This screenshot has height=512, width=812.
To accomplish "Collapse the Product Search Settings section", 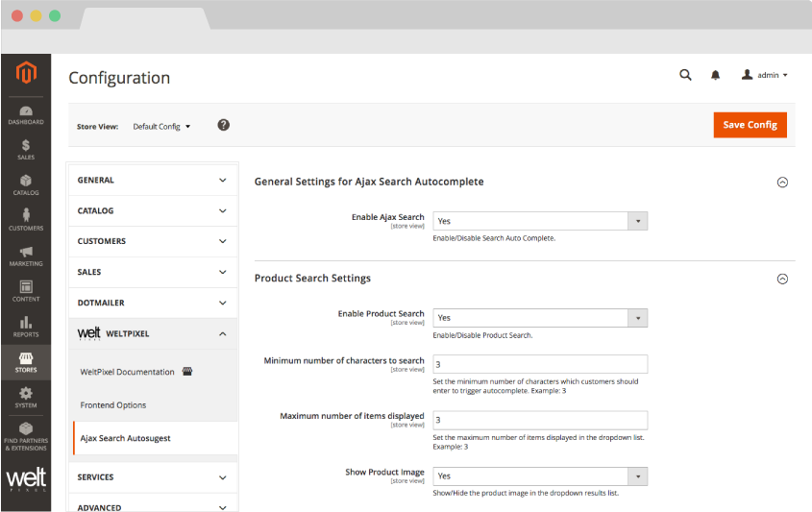I will pos(782,279).
